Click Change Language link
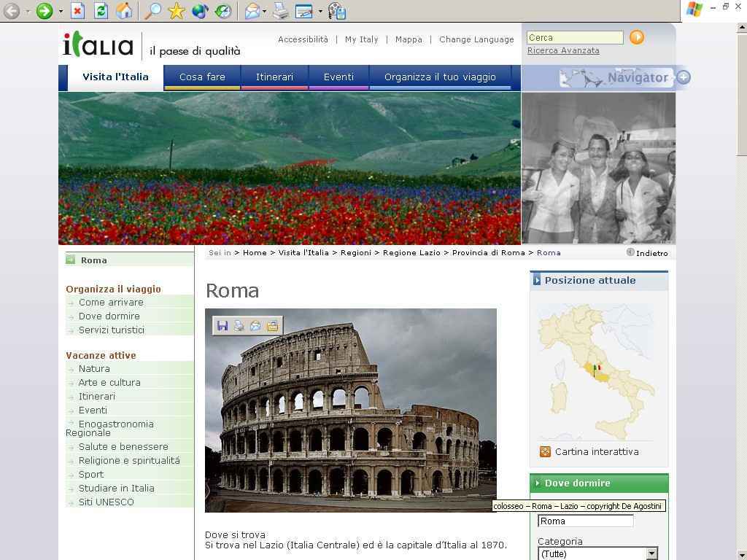The image size is (747, 560). [476, 39]
